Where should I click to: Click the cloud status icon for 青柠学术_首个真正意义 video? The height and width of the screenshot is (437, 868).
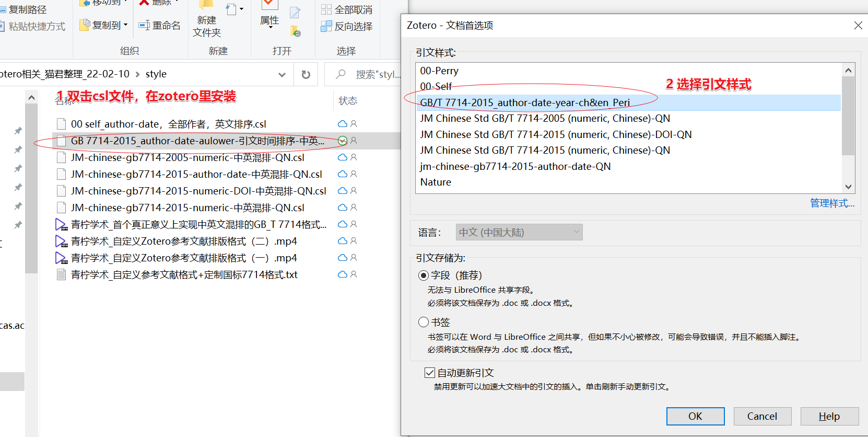click(x=343, y=224)
